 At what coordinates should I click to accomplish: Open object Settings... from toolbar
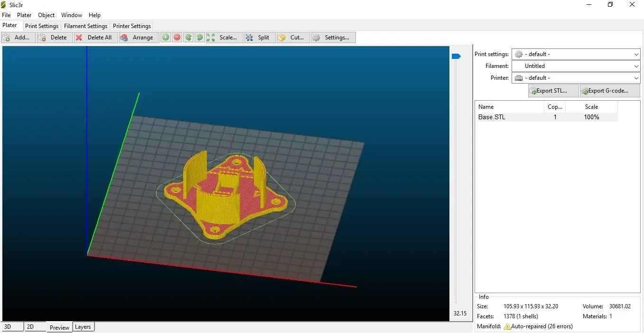click(333, 38)
